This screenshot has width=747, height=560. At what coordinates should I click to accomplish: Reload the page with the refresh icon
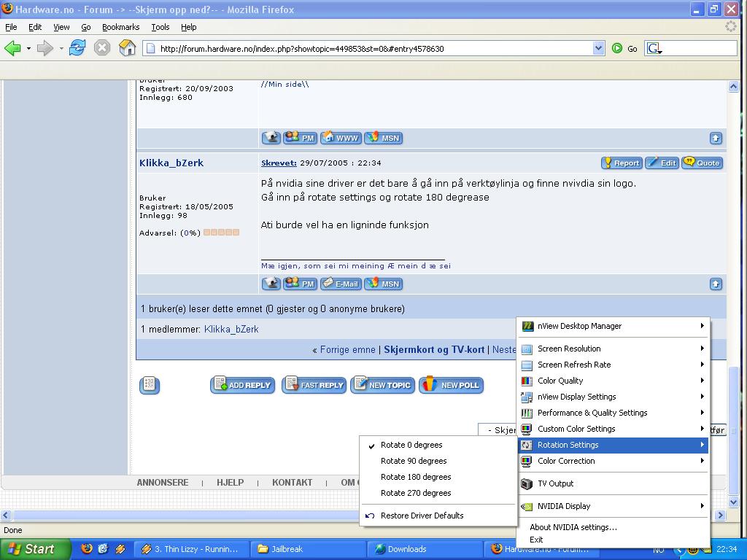point(77,48)
